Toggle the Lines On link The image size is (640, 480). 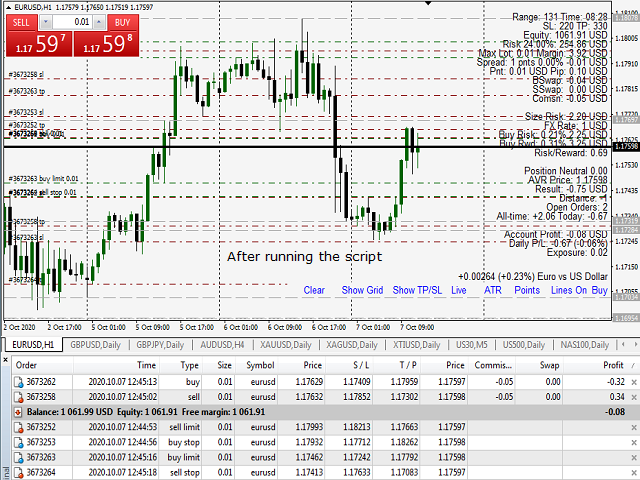click(x=569, y=290)
